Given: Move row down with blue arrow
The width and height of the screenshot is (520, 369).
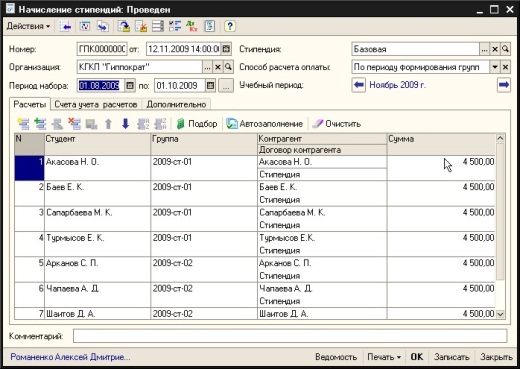Looking at the screenshot, I should 125,124.
